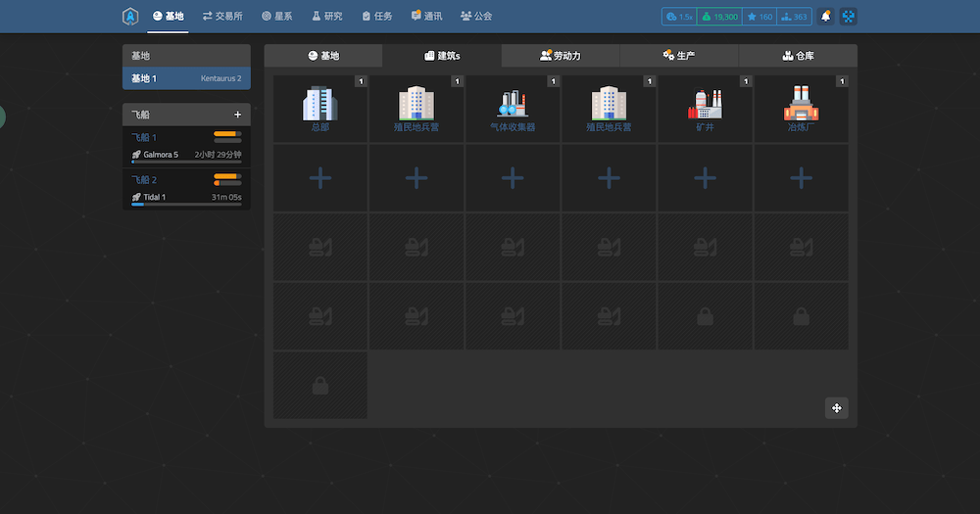
Task: Add a new ship with the plus icon
Action: [237, 115]
